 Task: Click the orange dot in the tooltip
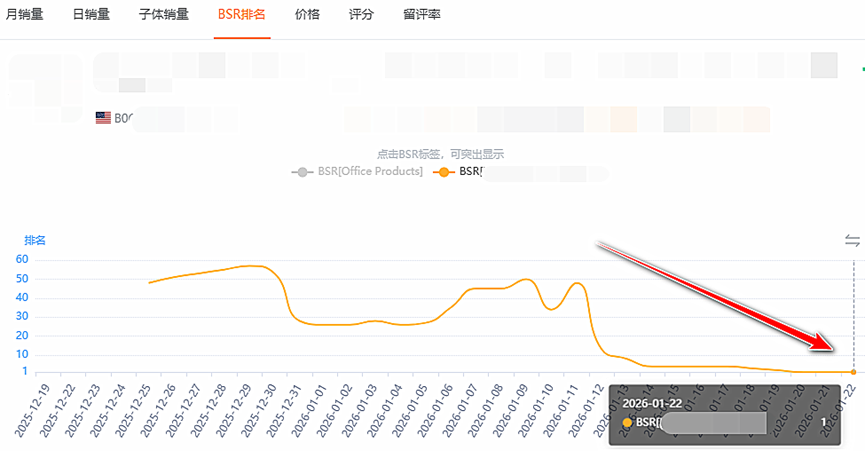pyautogui.click(x=627, y=423)
